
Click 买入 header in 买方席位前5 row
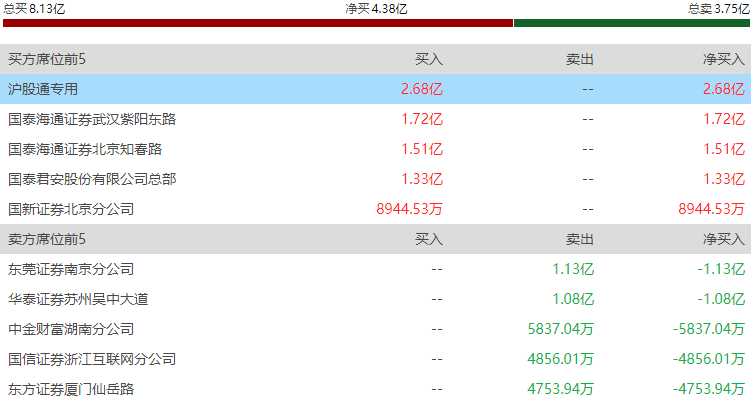(429, 59)
